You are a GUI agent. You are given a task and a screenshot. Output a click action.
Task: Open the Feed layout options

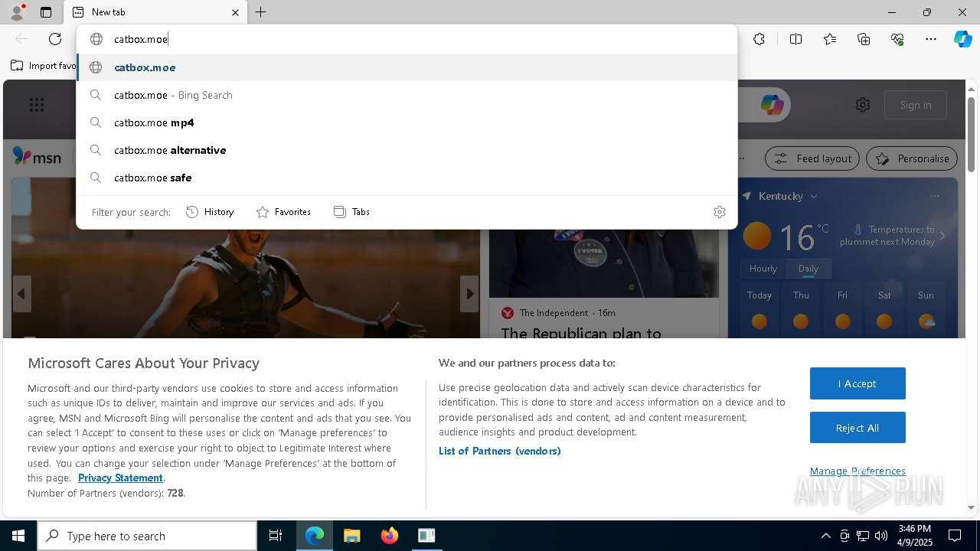point(813,158)
